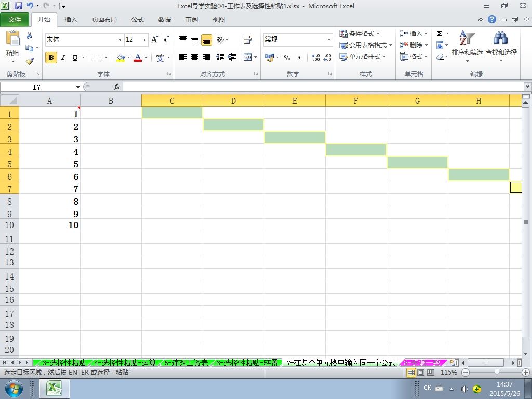Screen dimensions: 532x399
Task: Open number format 常规 dropdown
Action: pos(329,39)
